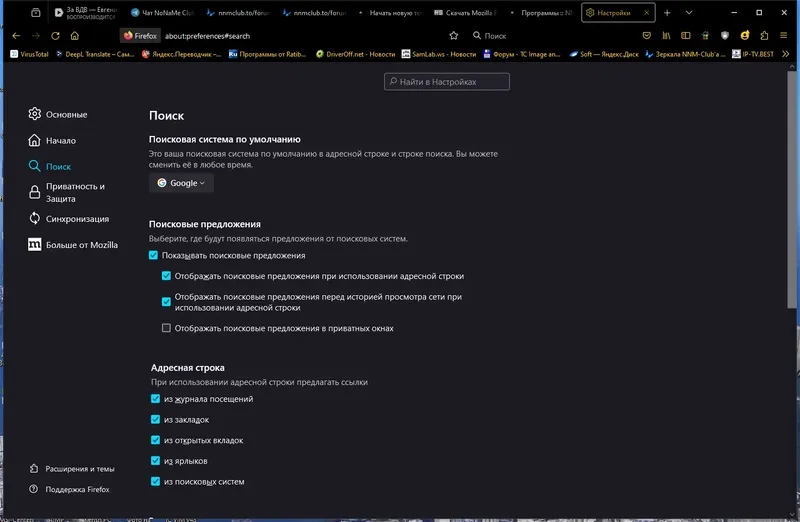Image resolution: width=800 pixels, height=522 pixels.
Task: Open the IP-TV.BEST bookmark
Action: click(x=753, y=54)
